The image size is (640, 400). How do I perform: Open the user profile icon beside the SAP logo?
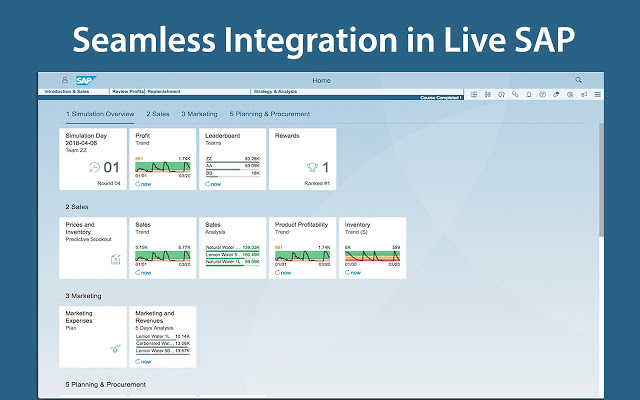pyautogui.click(x=64, y=80)
